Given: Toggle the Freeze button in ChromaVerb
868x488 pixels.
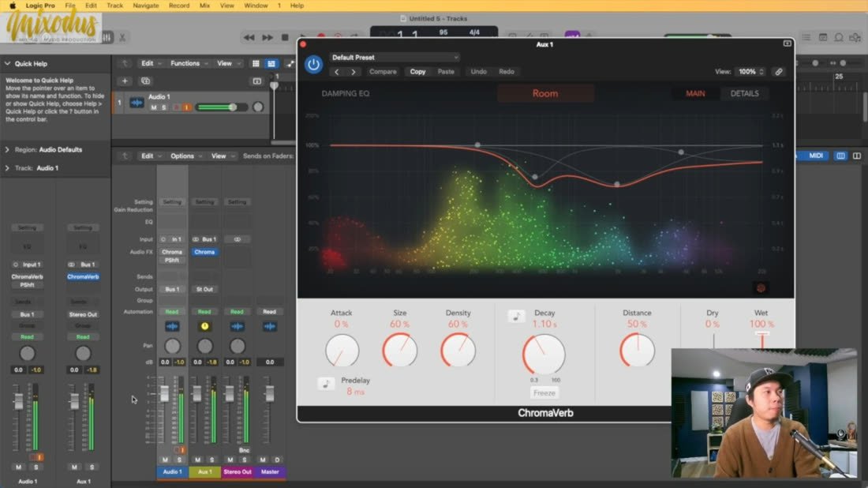Looking at the screenshot, I should [x=544, y=392].
